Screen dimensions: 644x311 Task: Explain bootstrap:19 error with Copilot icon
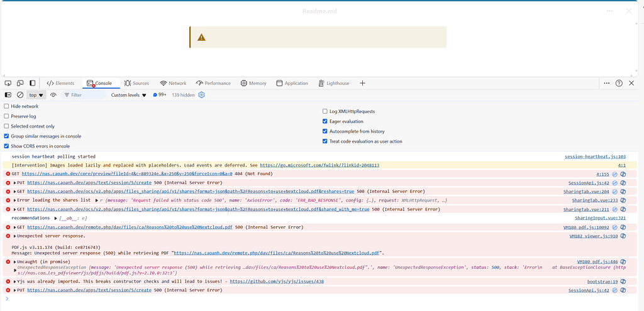tap(623, 281)
